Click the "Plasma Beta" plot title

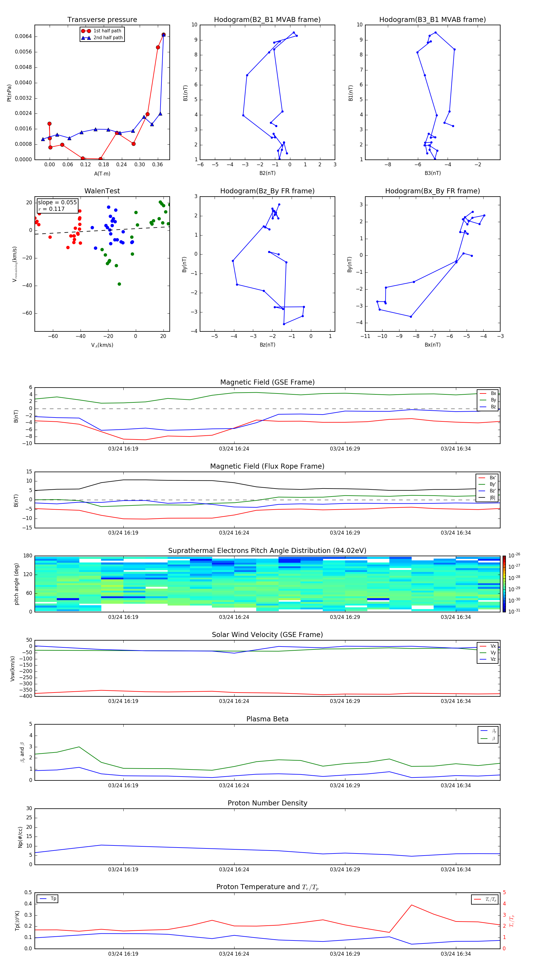(267, 719)
